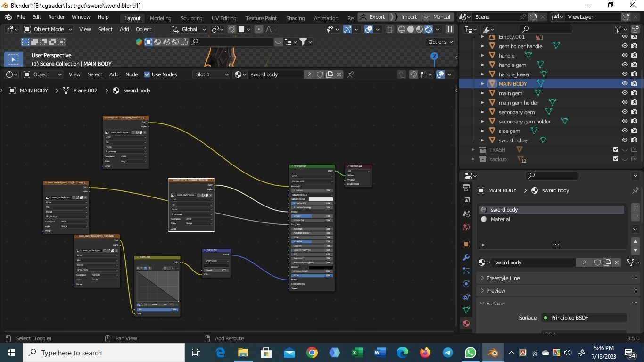Expand the TRASH collection
This screenshot has height=362, width=644.
point(473,150)
